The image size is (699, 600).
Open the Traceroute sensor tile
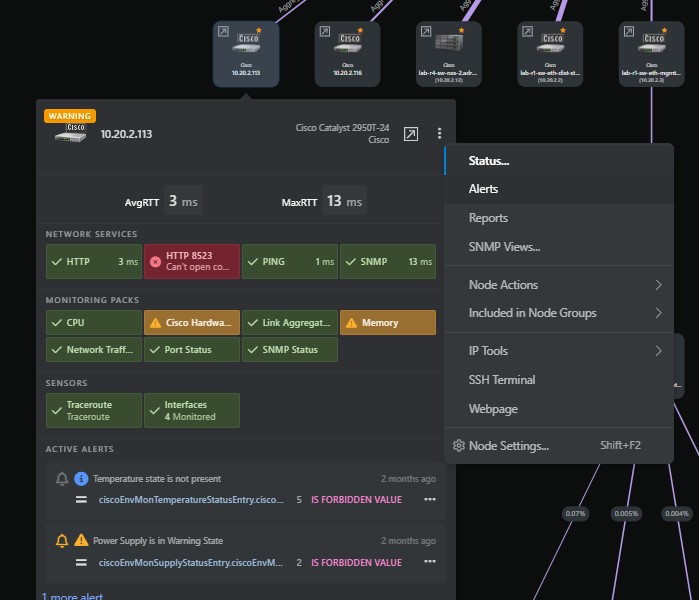94,411
